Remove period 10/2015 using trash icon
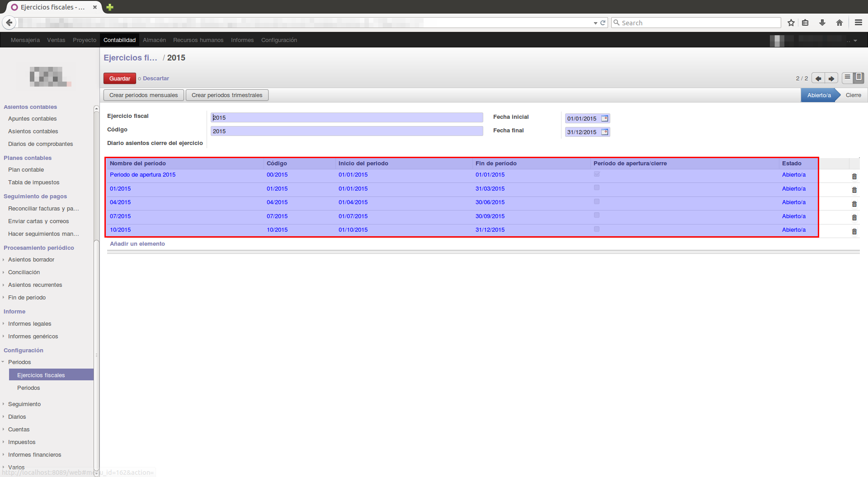 854,232
